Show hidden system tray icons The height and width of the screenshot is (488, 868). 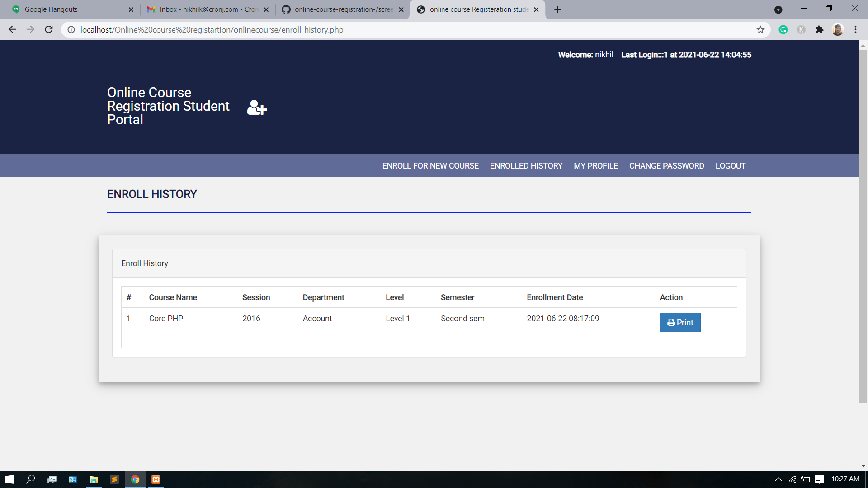778,479
